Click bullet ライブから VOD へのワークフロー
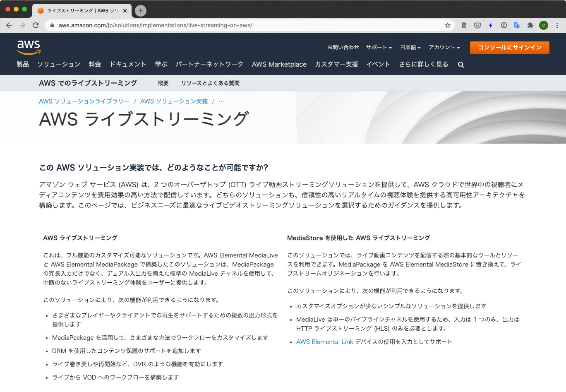The height and width of the screenshot is (392, 566). 115,378
